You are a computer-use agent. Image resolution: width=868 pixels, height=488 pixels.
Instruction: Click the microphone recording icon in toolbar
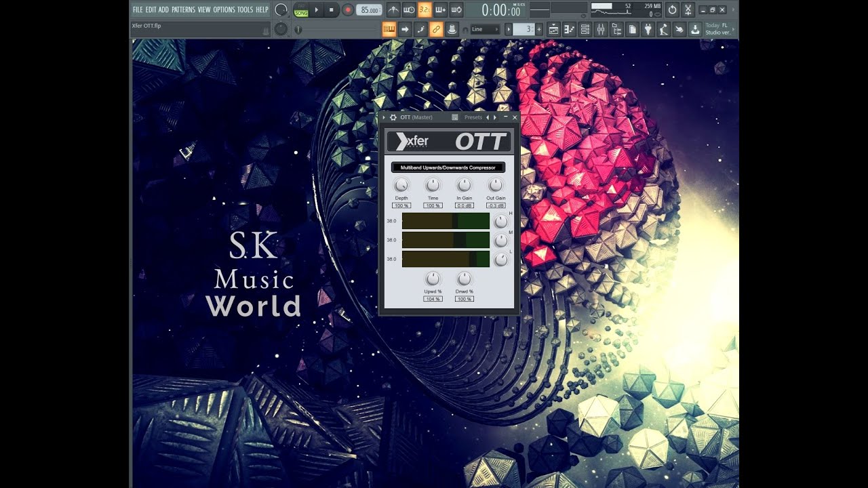coord(663,29)
